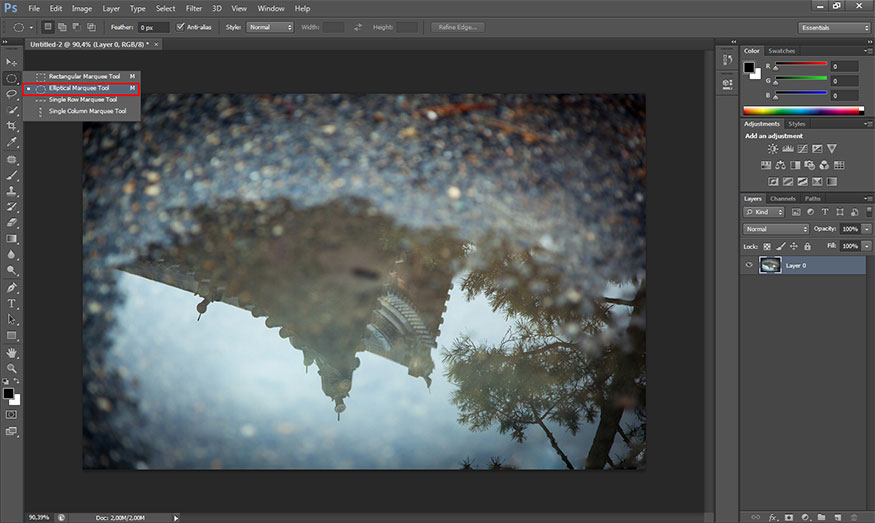Toggle the lock transparent pixels option
The height and width of the screenshot is (523, 875).
pos(767,246)
